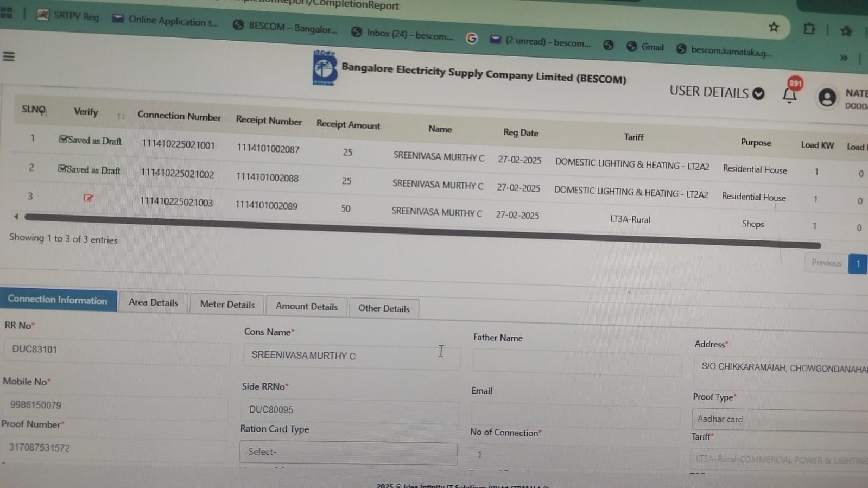Open the hamburger side menu
This screenshot has width=868, height=488.
pyautogui.click(x=9, y=56)
